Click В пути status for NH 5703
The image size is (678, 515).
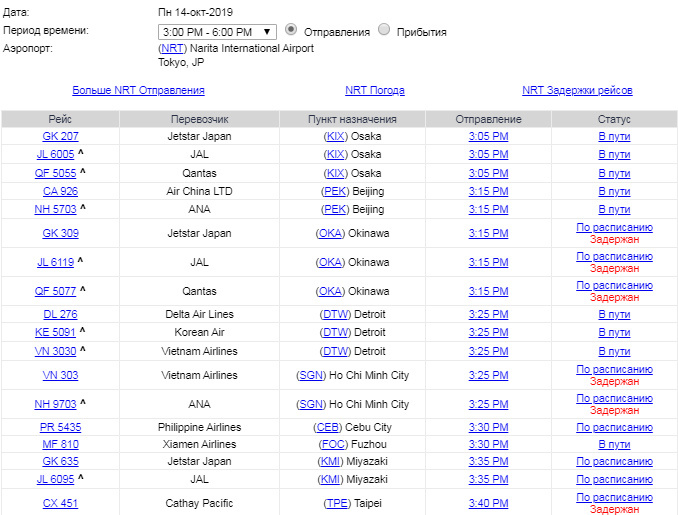tap(614, 209)
